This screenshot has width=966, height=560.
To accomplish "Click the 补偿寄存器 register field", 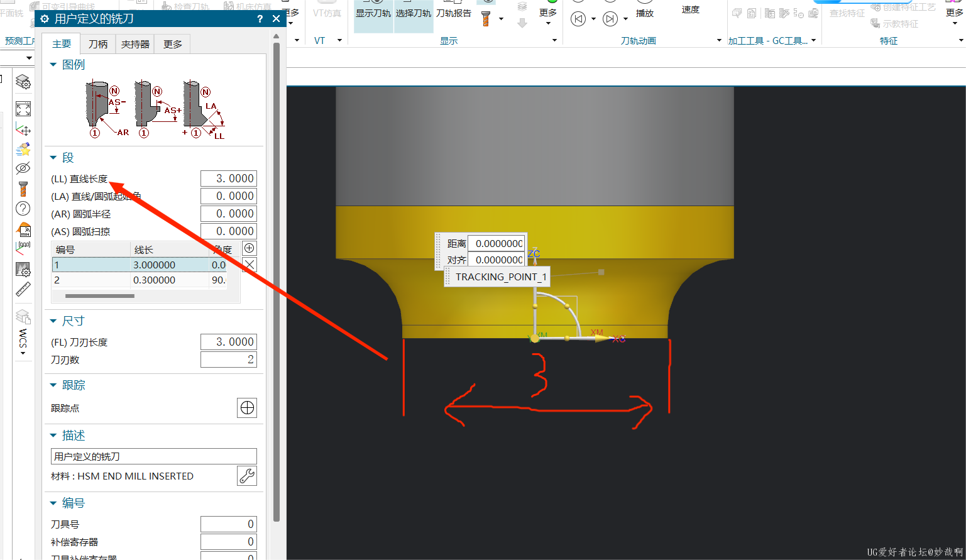I will (x=229, y=542).
